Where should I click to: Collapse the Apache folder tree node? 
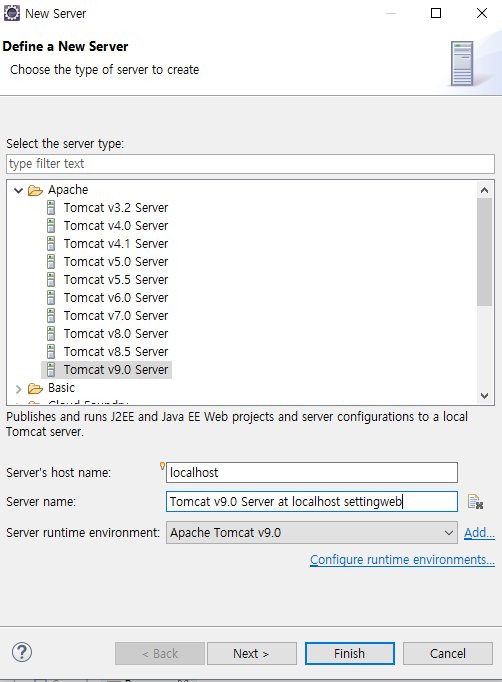[18, 191]
